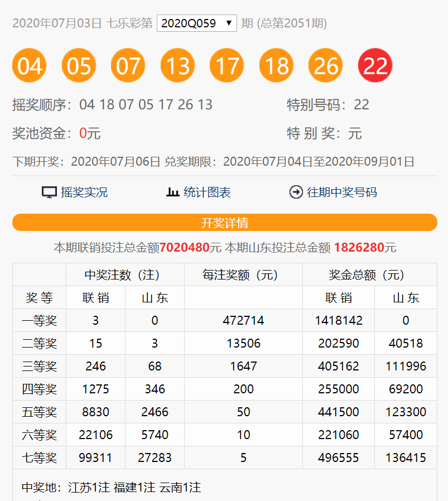
Task: Click the Shandong third prize total 111996
Action: pyautogui.click(x=406, y=366)
